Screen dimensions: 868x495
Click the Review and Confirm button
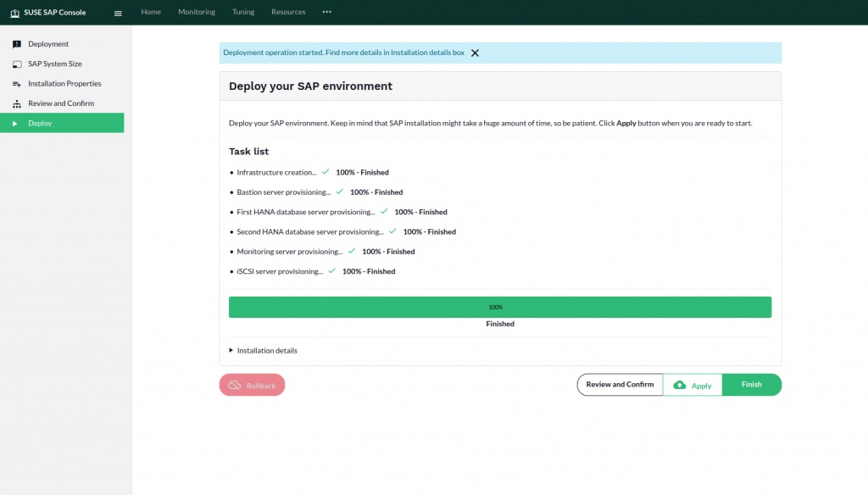(x=620, y=385)
